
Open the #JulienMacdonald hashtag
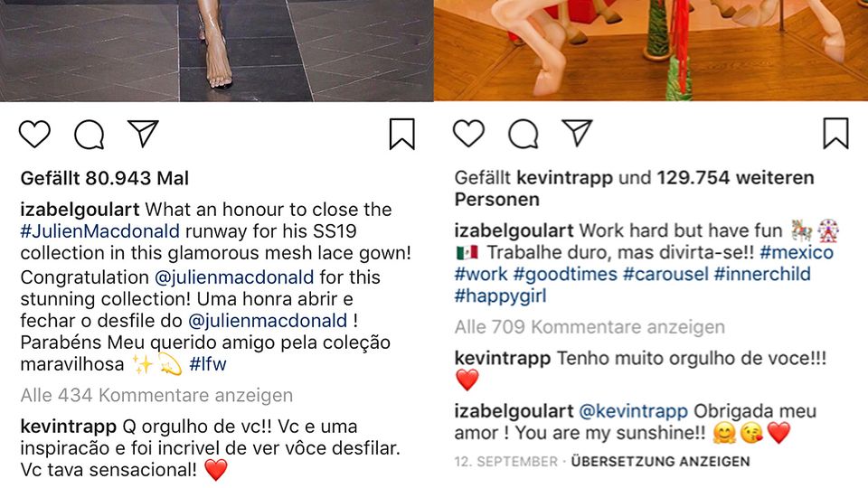pyautogui.click(x=100, y=231)
